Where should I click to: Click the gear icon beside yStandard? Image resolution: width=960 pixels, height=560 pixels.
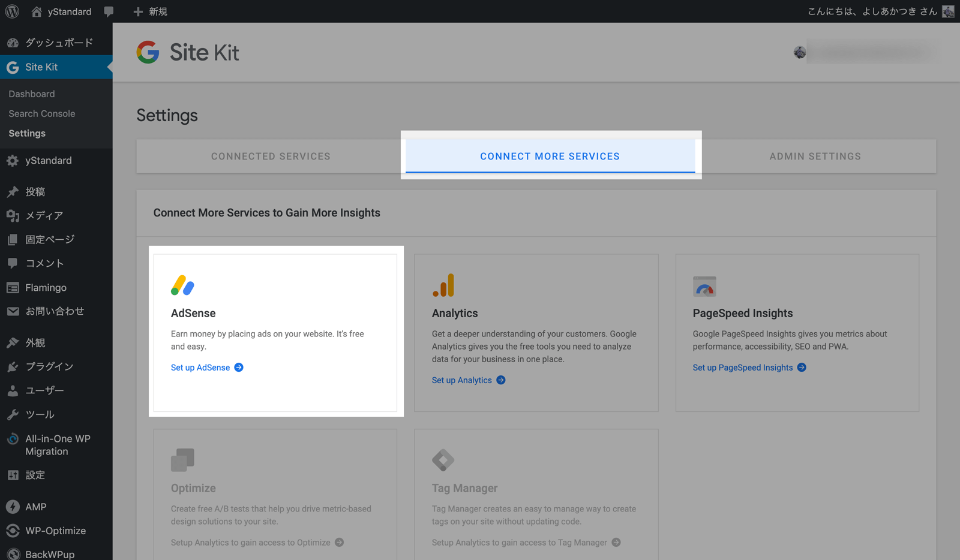13,161
